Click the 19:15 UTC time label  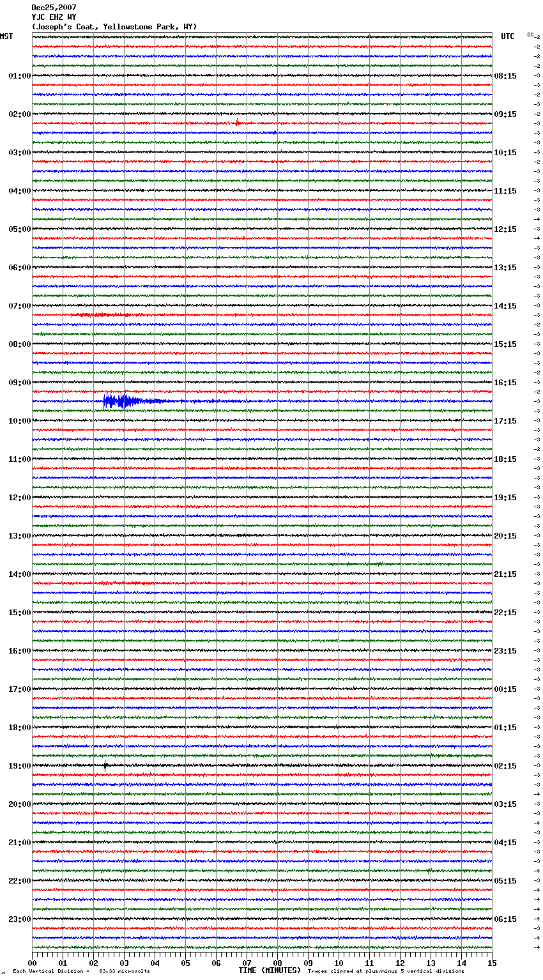pos(505,498)
